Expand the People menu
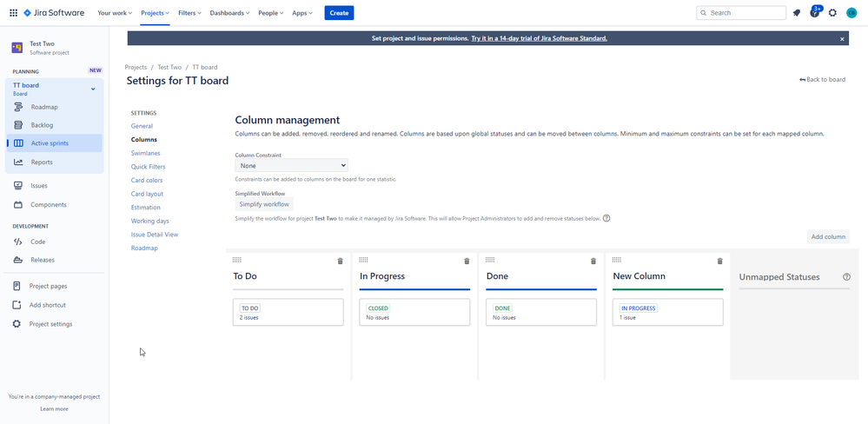Viewport: 868px width, 424px height. point(271,13)
